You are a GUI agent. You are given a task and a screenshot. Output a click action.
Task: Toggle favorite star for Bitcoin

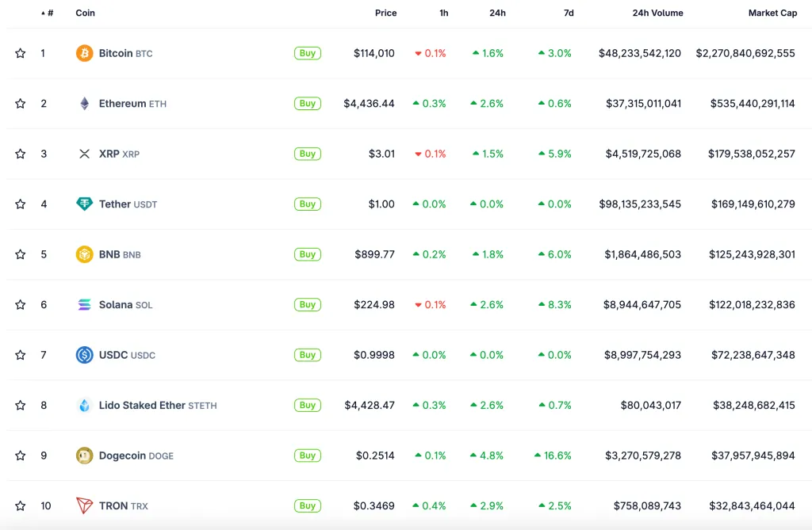[x=21, y=53]
